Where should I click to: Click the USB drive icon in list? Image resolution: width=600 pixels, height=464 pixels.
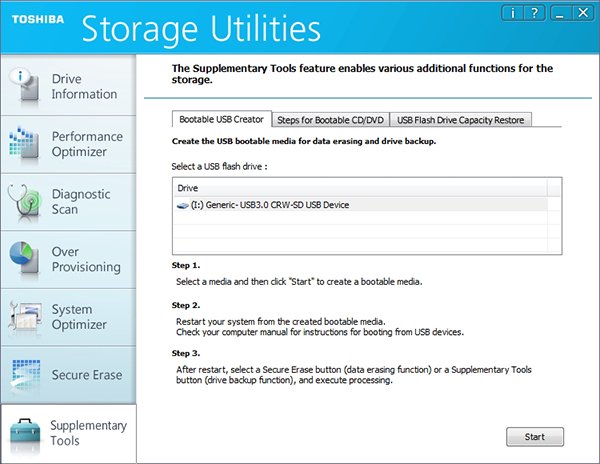[183, 206]
